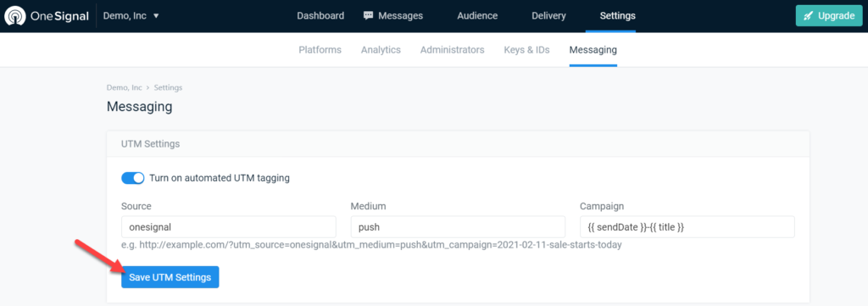Switch to the Platforms tab
868x306 pixels.
pyautogui.click(x=320, y=50)
